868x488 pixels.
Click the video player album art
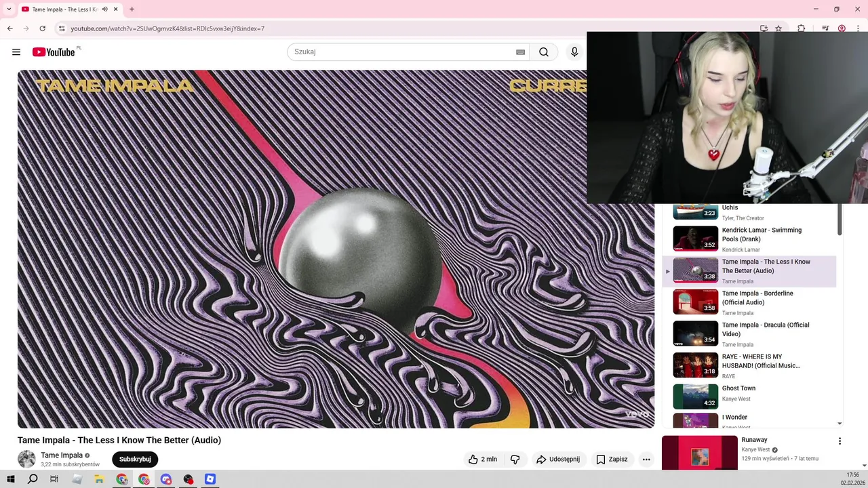[x=336, y=249]
